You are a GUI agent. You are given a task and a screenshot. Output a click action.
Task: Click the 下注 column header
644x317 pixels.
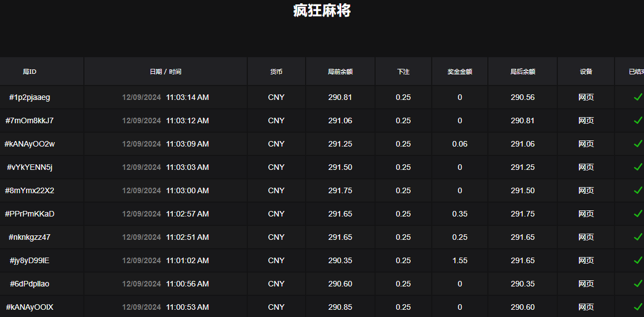point(403,72)
